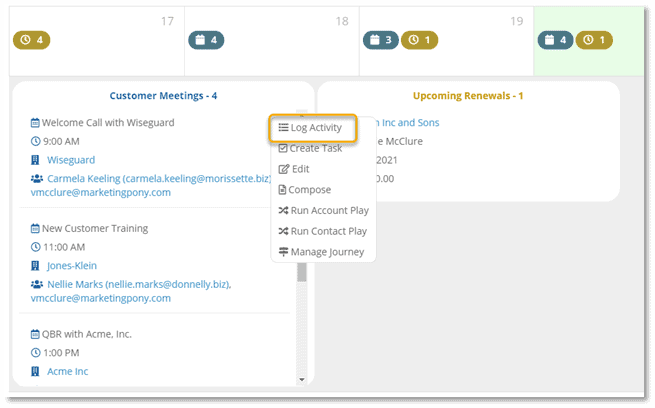The height and width of the screenshot is (408, 655).
Task: Click Run Contact Play in the menu
Action: point(322,231)
